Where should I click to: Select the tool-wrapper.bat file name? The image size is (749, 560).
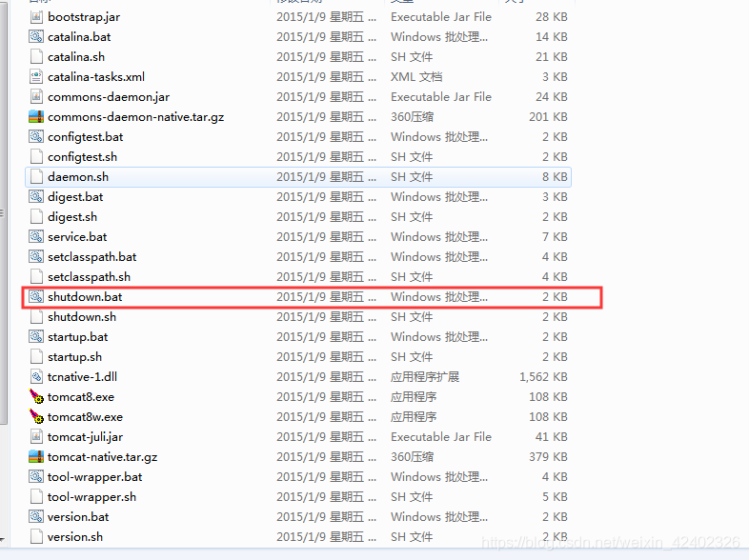95,477
